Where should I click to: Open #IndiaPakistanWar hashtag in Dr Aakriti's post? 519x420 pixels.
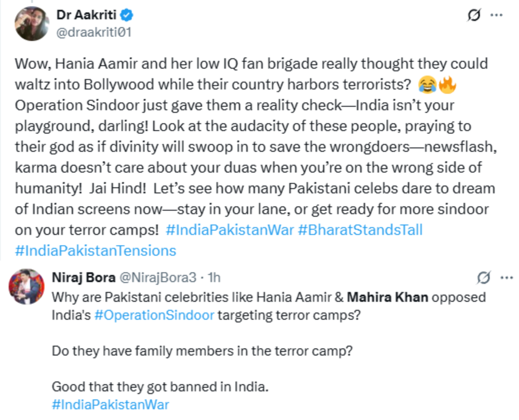(x=230, y=230)
